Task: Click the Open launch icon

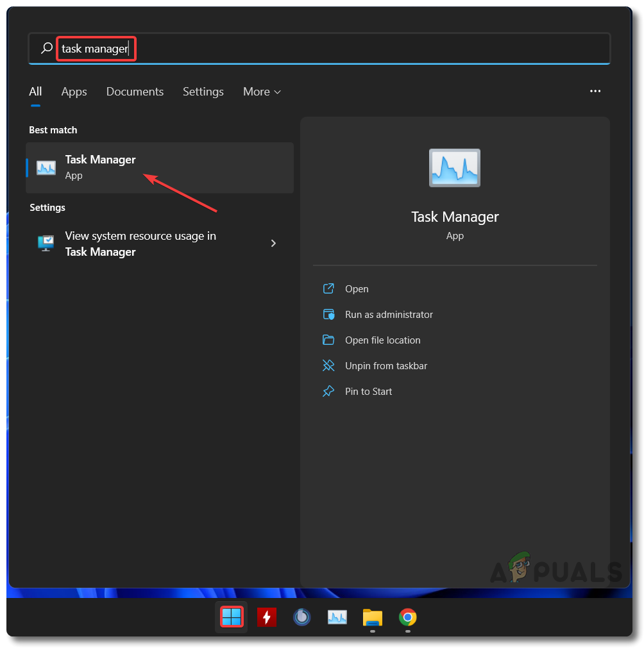Action: [x=328, y=288]
